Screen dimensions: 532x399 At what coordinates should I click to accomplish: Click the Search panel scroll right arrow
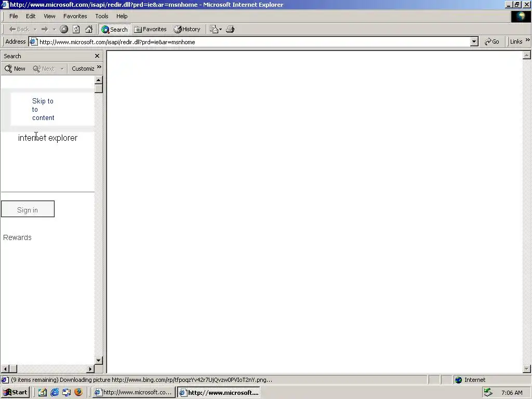pyautogui.click(x=90, y=369)
